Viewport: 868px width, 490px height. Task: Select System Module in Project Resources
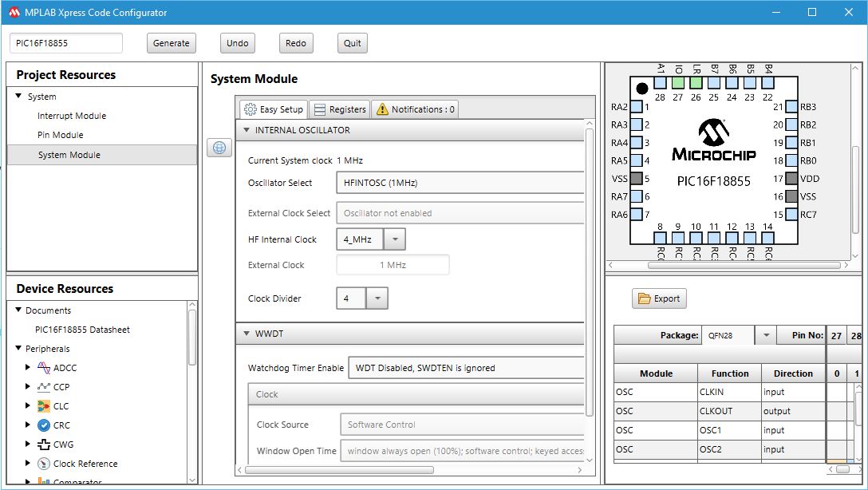click(x=102, y=155)
